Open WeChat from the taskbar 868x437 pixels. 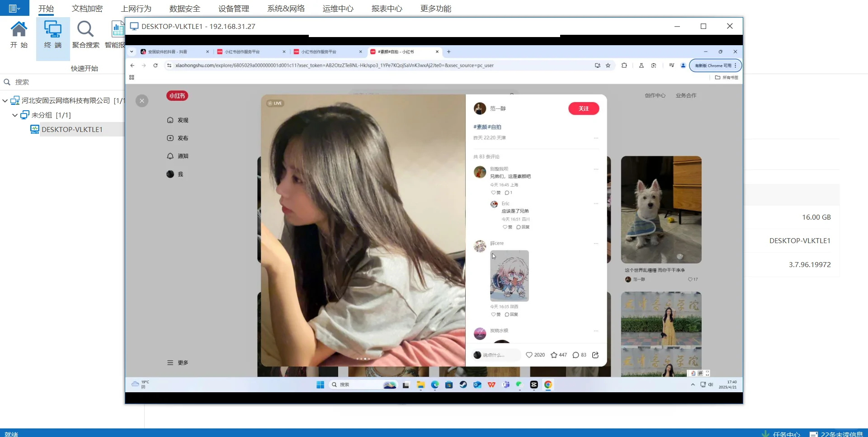click(x=519, y=385)
